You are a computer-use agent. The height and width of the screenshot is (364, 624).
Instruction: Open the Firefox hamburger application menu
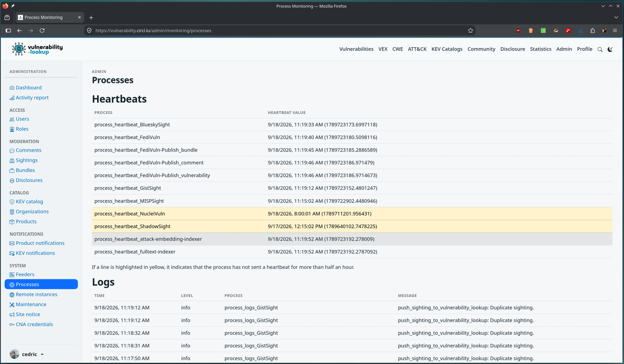615,31
